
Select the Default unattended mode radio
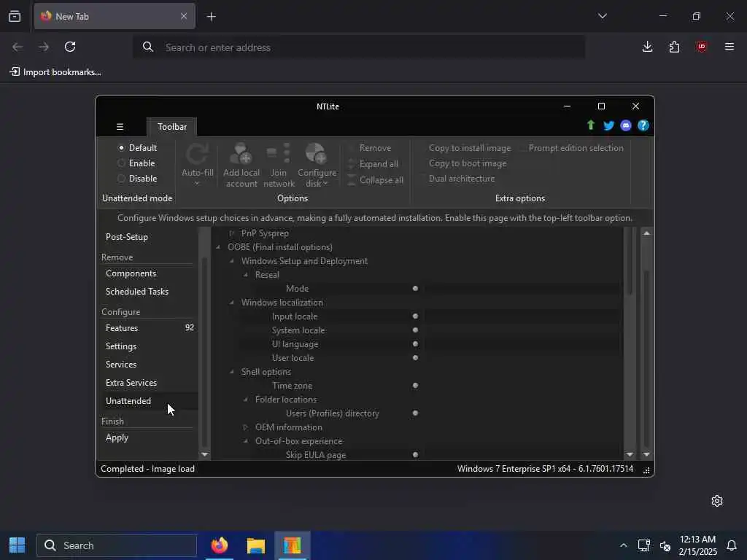click(122, 148)
